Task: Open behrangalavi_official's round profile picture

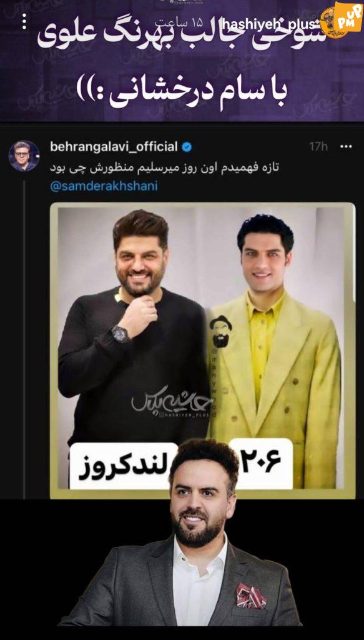Action: coord(24,156)
